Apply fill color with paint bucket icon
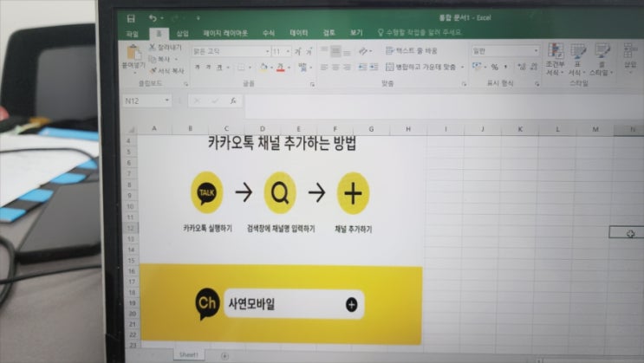The height and width of the screenshot is (363, 644). pos(263,68)
